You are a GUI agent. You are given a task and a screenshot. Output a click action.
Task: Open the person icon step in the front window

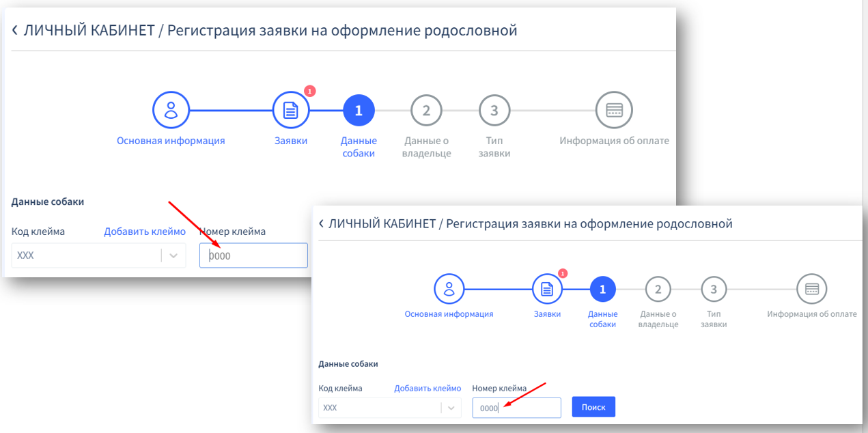click(449, 289)
